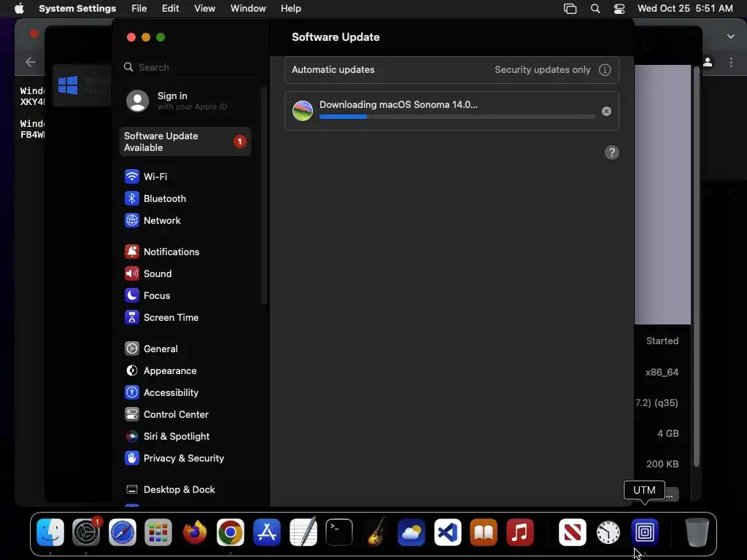This screenshot has width=747, height=560.
Task: Open Control Center in menu bar
Action: pyautogui.click(x=619, y=9)
